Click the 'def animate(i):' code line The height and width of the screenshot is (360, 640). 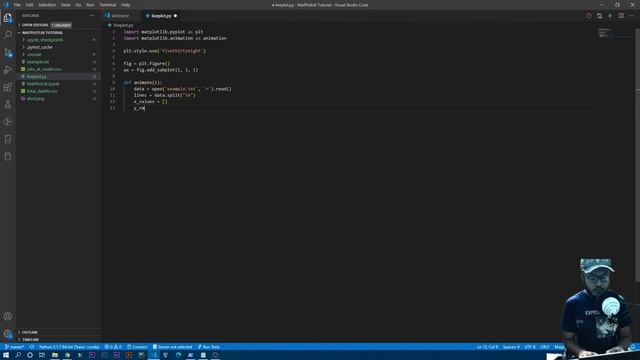(x=143, y=82)
